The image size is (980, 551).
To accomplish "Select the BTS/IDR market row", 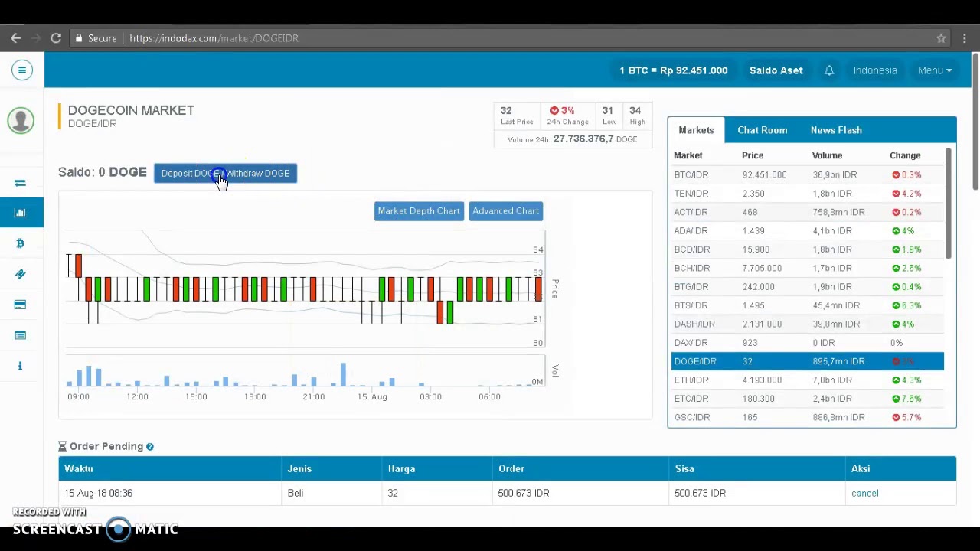I will pyautogui.click(x=808, y=305).
